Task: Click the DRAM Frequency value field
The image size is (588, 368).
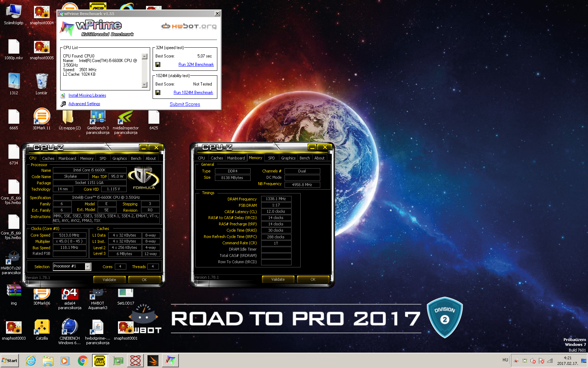Action: [x=276, y=199]
